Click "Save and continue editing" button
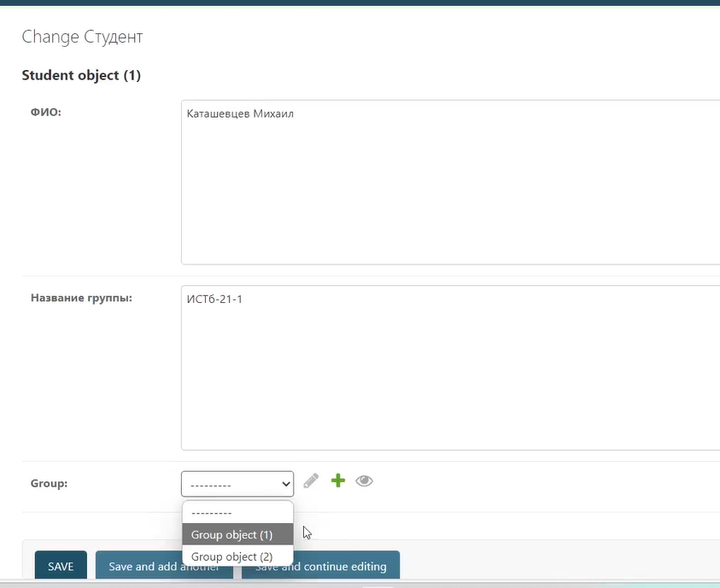 coord(320,567)
